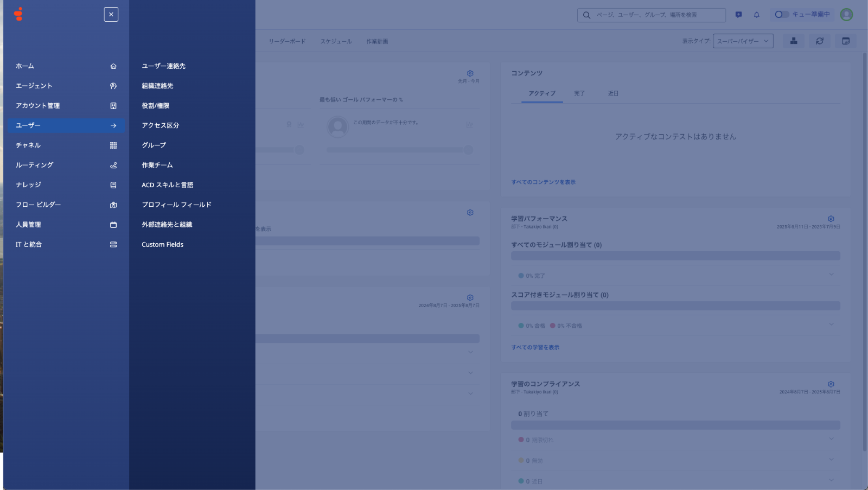Select 役割/権限 in the user submenu
This screenshot has width=868, height=490.
(x=155, y=106)
